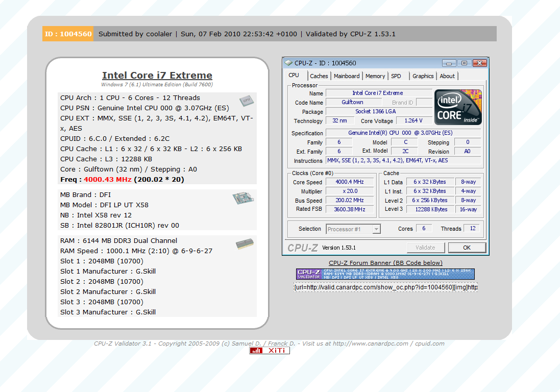560x392 pixels.
Task: Click the CPU PSN Genuine Intel CPU line
Action: pyautogui.click(x=144, y=108)
